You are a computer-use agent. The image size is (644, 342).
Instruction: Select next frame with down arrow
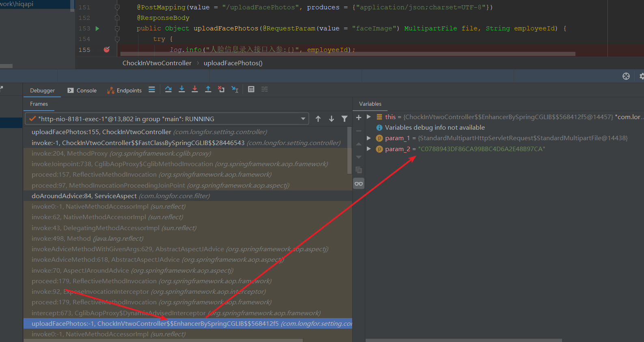tap(332, 119)
